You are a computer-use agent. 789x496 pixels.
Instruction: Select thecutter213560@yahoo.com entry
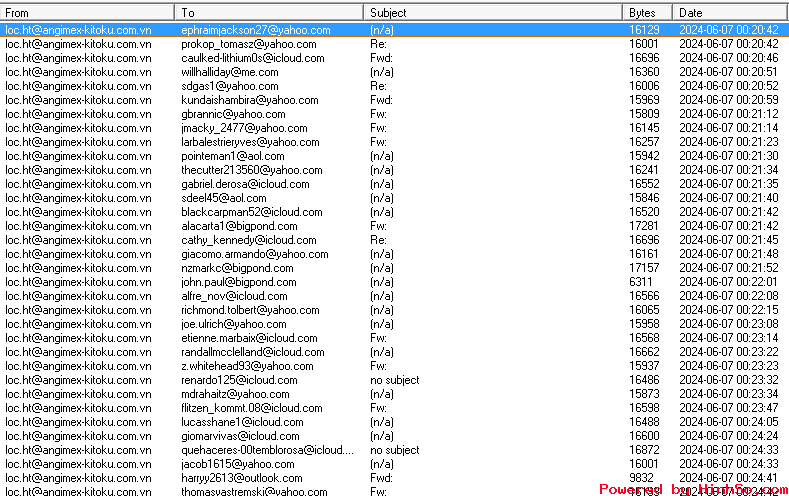252,171
